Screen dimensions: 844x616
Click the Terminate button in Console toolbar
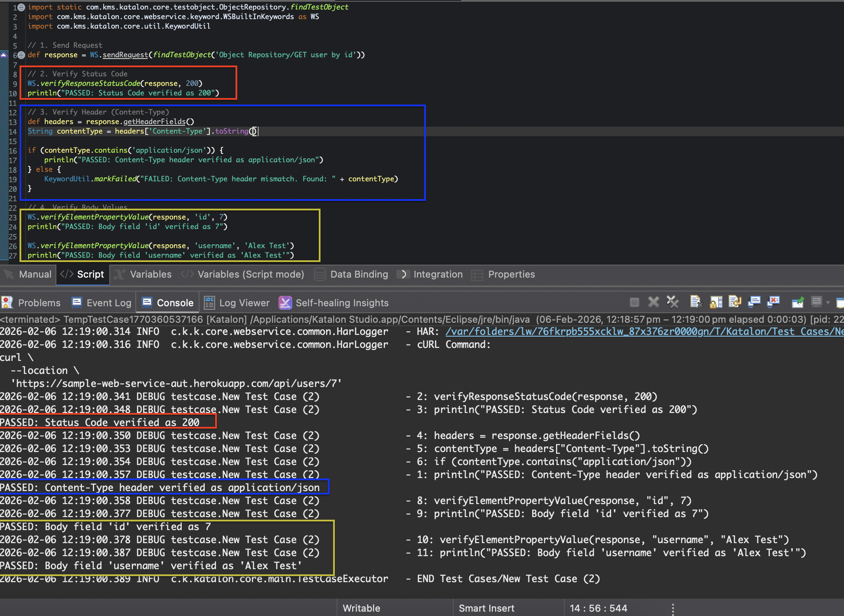(x=634, y=302)
